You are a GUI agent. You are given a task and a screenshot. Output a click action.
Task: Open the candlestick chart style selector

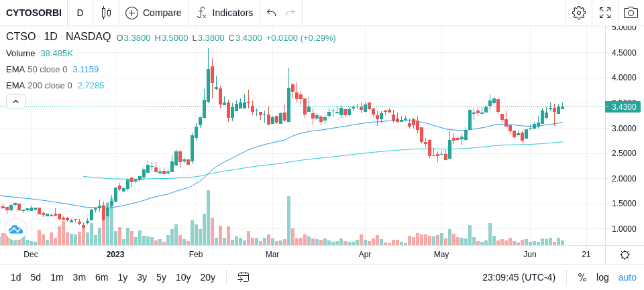pyautogui.click(x=106, y=13)
